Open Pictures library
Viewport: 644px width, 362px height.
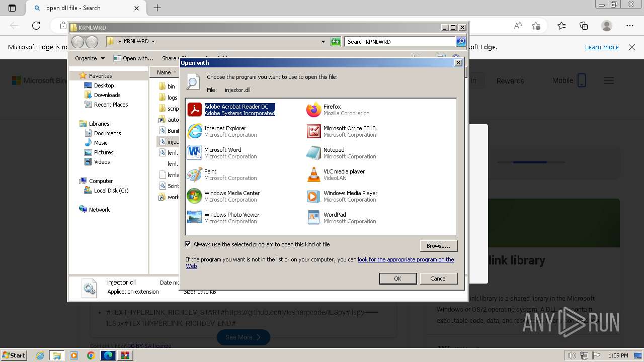[104, 152]
